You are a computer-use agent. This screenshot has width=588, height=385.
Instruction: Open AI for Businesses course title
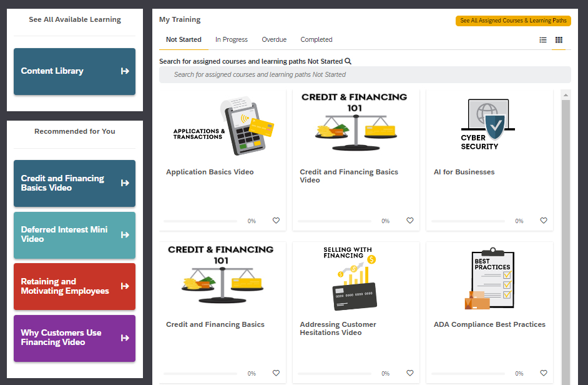point(464,172)
